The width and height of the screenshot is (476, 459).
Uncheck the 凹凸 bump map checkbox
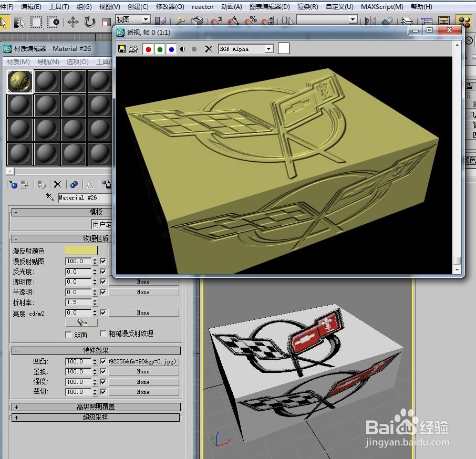click(x=103, y=361)
